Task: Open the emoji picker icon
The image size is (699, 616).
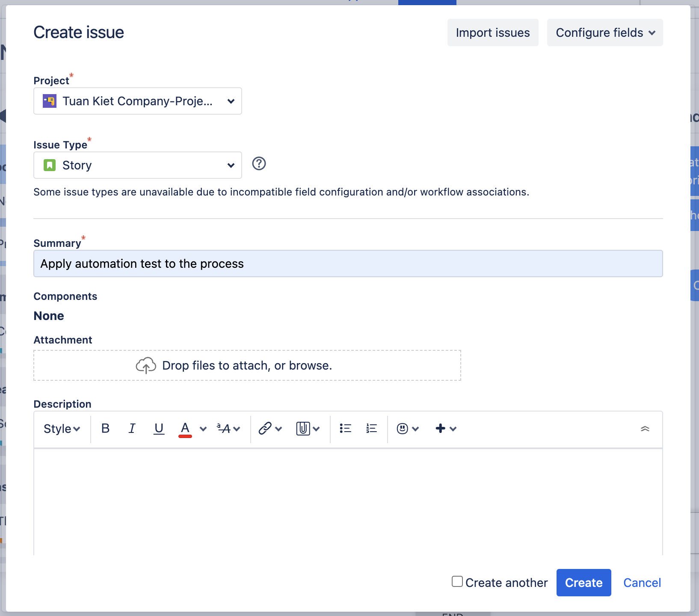Action: pos(403,428)
